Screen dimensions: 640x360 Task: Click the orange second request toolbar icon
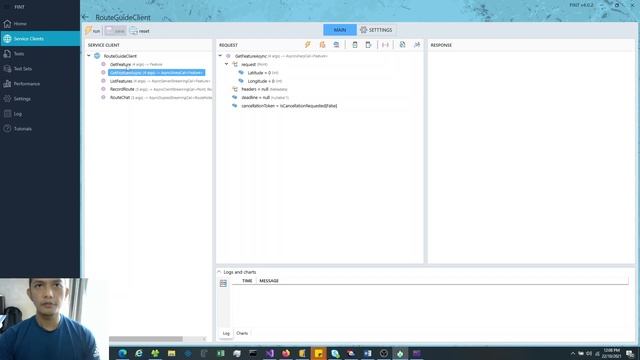(x=322, y=44)
